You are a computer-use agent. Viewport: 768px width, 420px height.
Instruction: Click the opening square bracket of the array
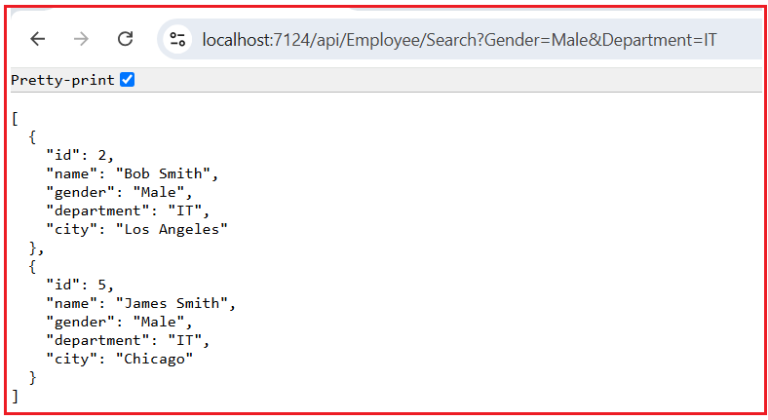(x=15, y=119)
